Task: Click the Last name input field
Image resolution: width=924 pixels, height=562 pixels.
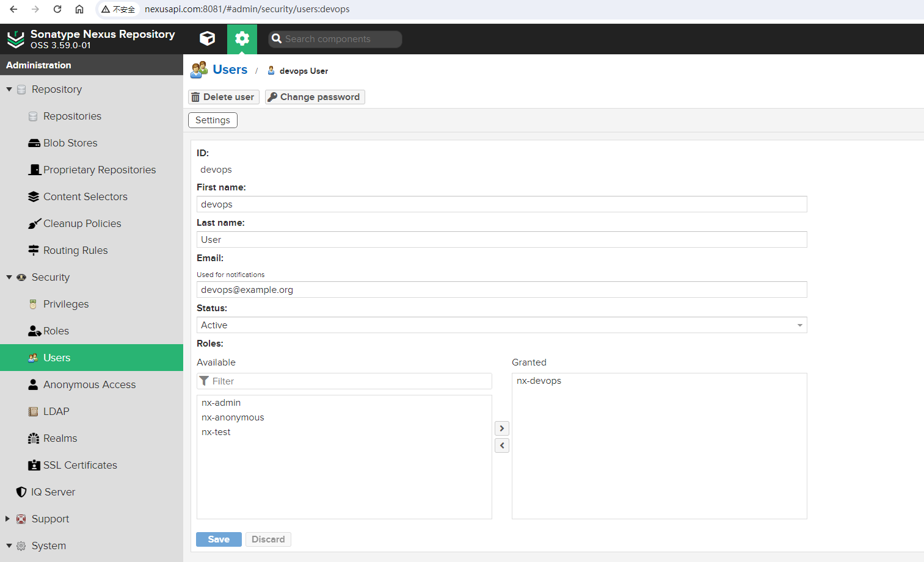Action: click(502, 239)
